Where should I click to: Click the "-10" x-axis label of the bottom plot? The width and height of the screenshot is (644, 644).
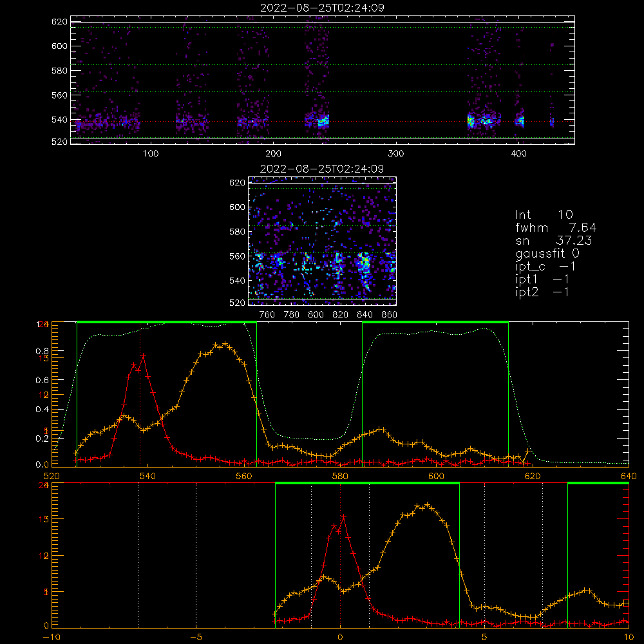click(x=52, y=638)
